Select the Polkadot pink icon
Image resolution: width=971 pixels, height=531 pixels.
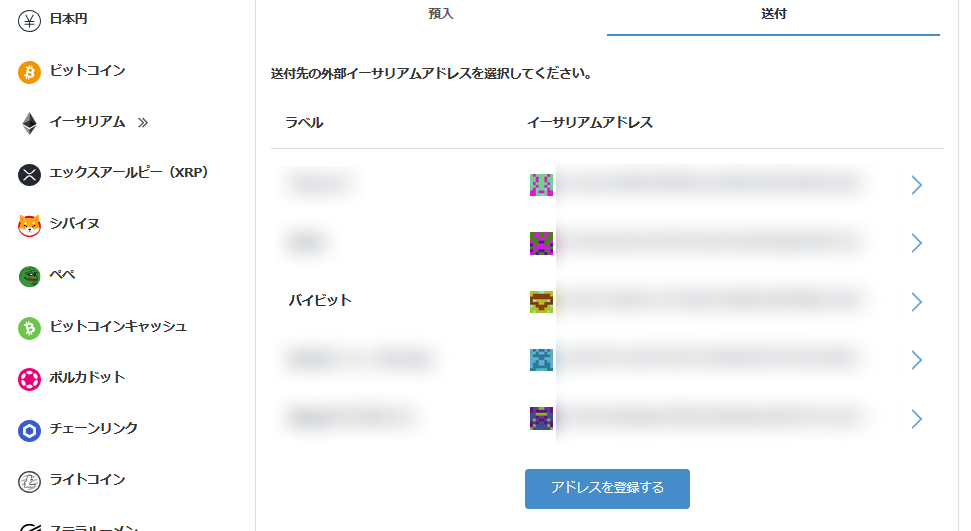29,379
